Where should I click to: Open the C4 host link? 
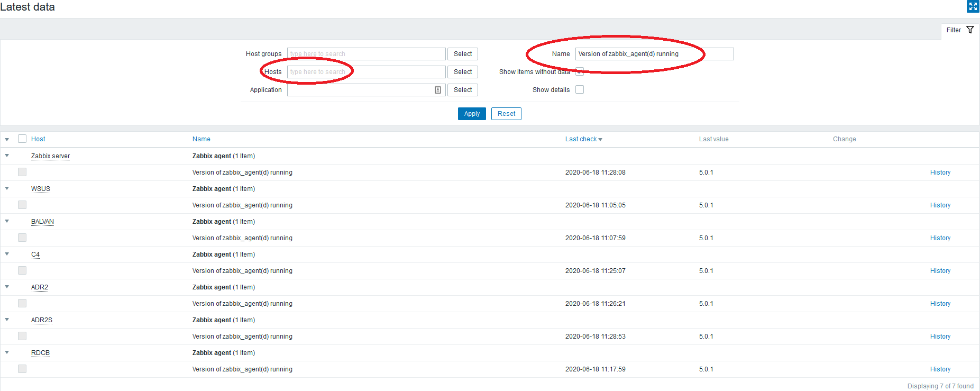click(x=35, y=254)
